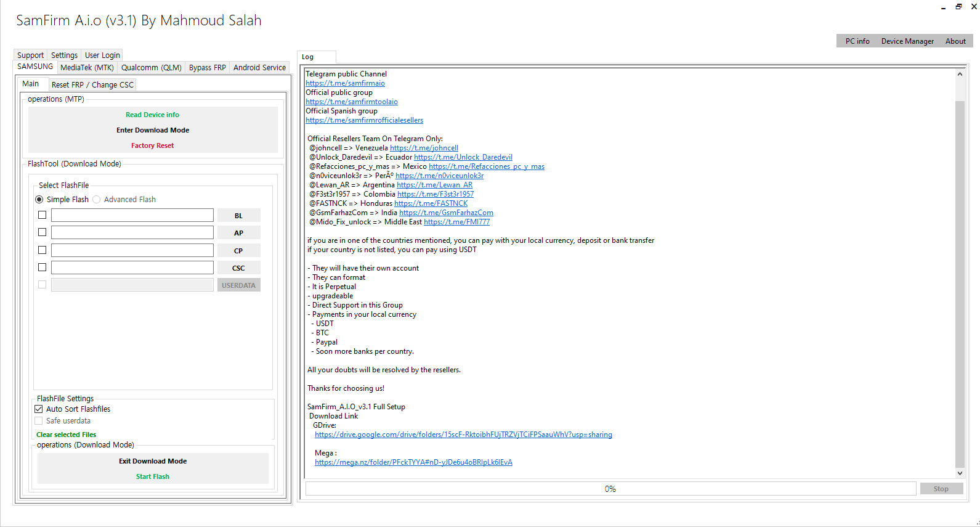Select the Main sub-tab
The image size is (980, 527).
(31, 84)
